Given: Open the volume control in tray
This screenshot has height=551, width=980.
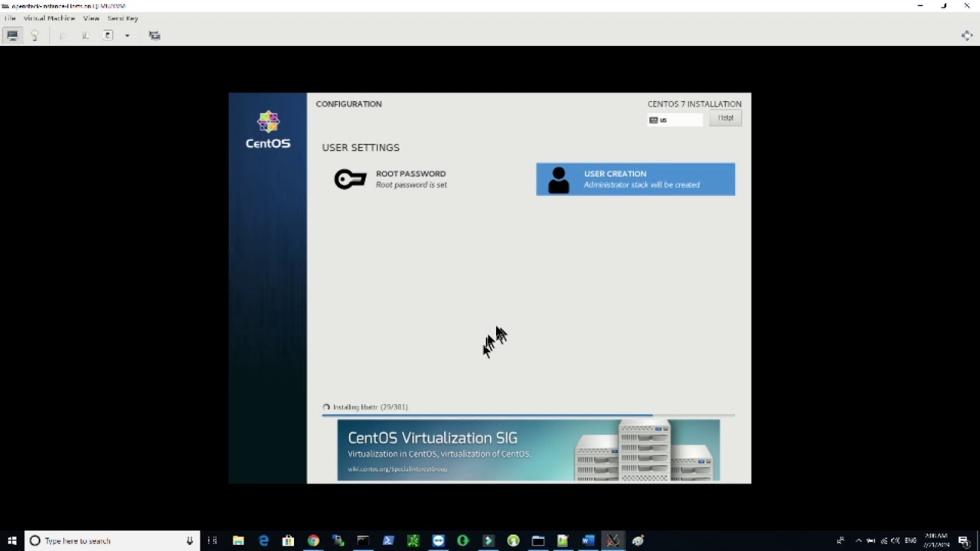Looking at the screenshot, I should pos(896,540).
